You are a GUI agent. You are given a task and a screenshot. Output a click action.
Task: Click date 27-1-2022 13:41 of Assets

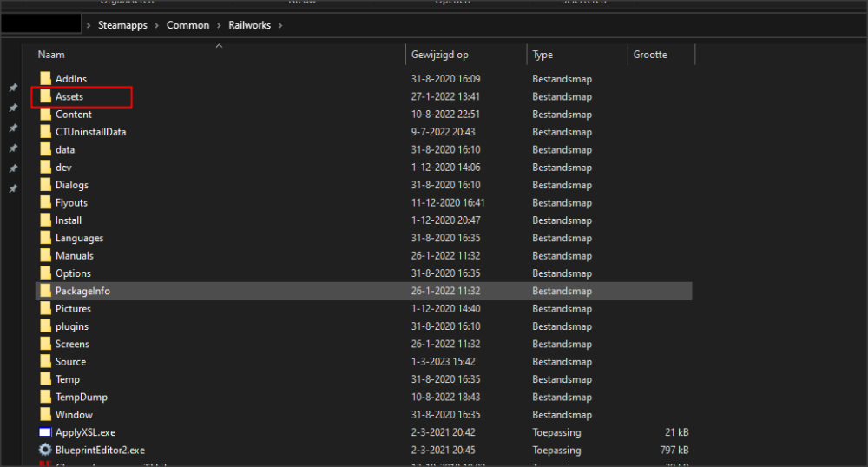[x=445, y=97]
